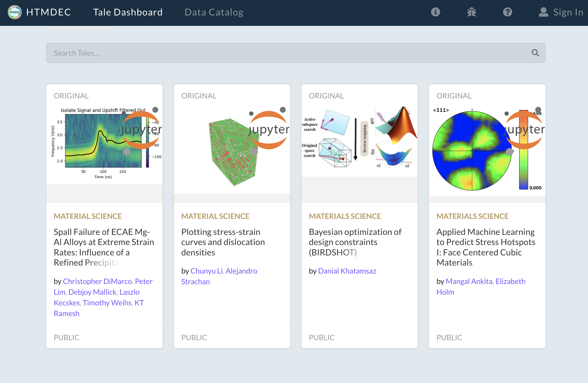Switch to Tale Dashboard tab
Image resolution: width=588 pixels, height=383 pixels.
128,12
